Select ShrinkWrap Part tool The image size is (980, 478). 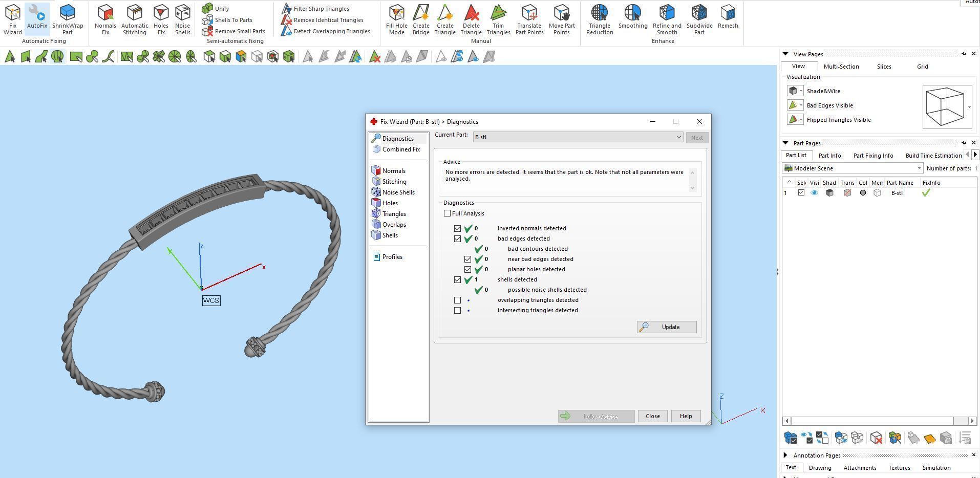[x=68, y=19]
